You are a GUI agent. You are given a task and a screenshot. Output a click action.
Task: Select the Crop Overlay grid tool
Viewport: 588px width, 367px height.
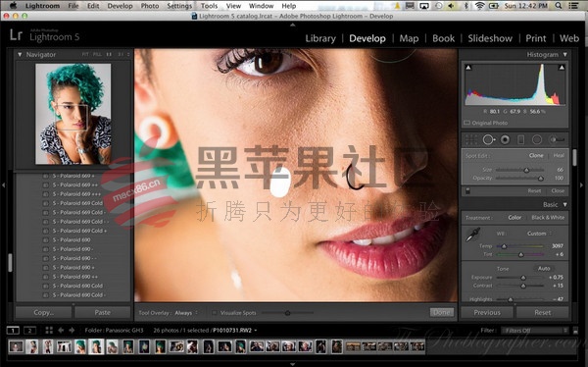pyautogui.click(x=471, y=140)
